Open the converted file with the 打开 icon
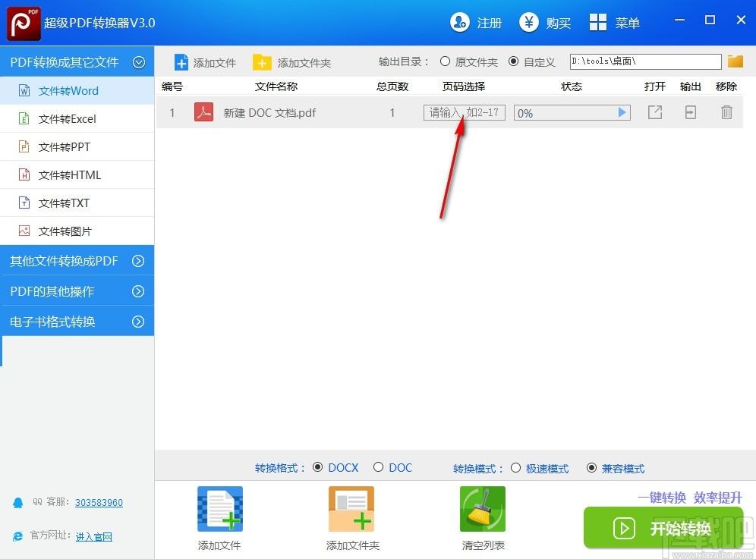The height and width of the screenshot is (559, 756). coord(655,112)
